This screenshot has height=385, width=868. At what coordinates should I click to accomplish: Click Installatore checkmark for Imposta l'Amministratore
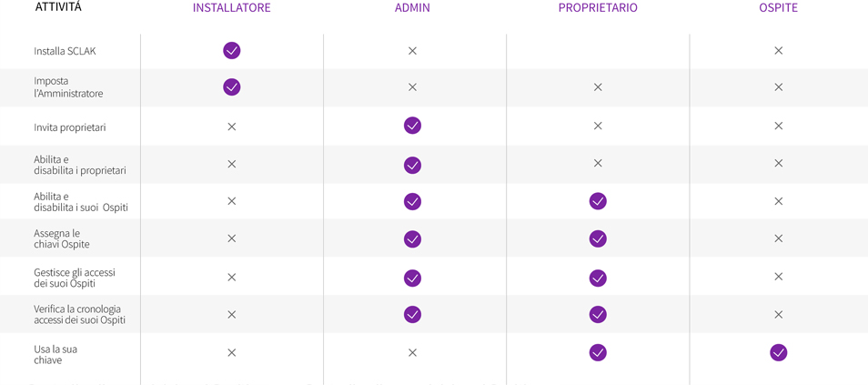click(231, 87)
